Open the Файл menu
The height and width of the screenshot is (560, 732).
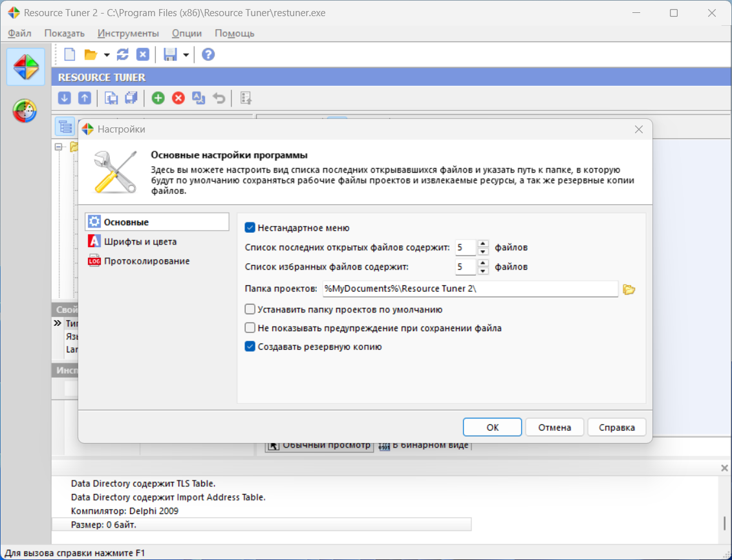click(19, 33)
